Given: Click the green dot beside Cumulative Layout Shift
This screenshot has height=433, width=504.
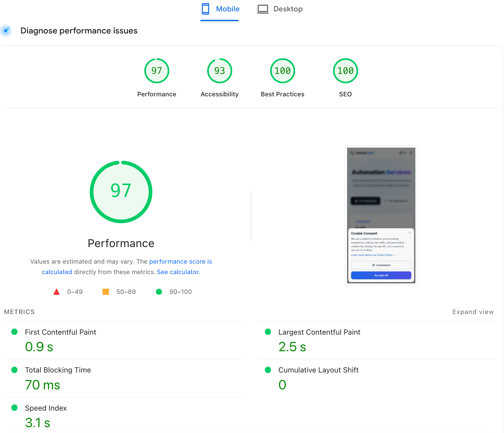Looking at the screenshot, I should tap(268, 370).
